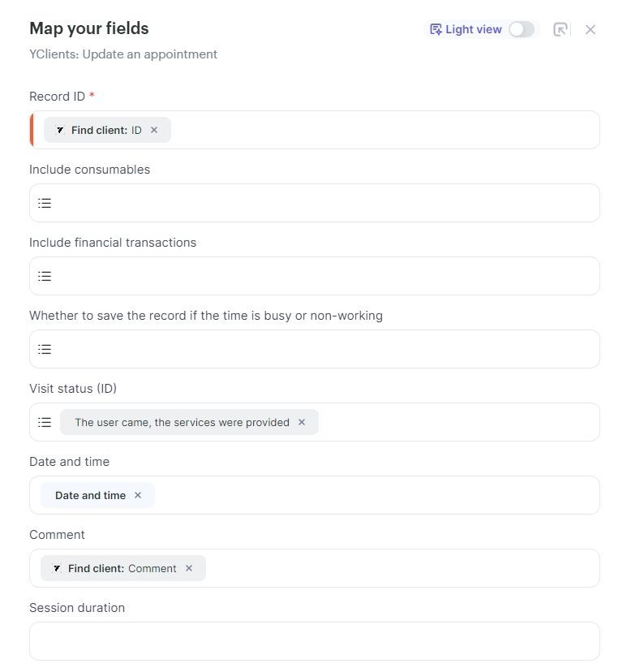This screenshot has height=672, width=627.
Task: Click the Session duration input field
Action: 315,641
